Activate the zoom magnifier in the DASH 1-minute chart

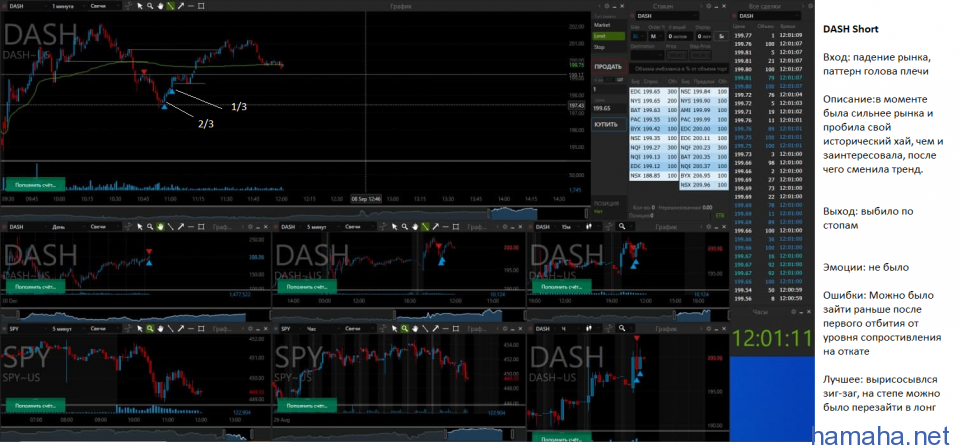pyautogui.click(x=150, y=6)
